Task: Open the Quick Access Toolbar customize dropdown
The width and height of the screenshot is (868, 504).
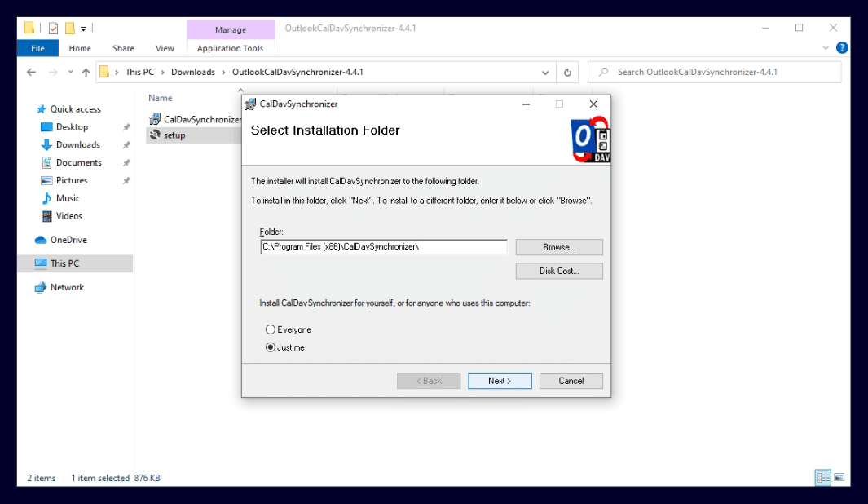Action: (x=82, y=28)
